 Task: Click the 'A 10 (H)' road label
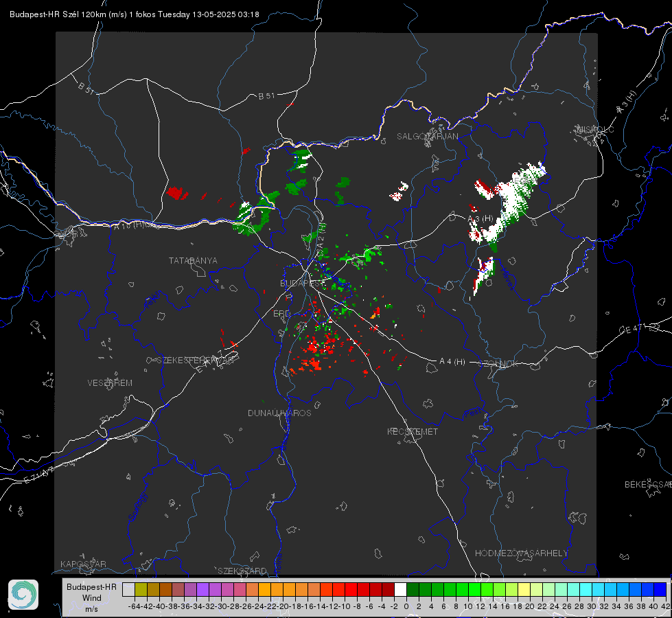[129, 225]
